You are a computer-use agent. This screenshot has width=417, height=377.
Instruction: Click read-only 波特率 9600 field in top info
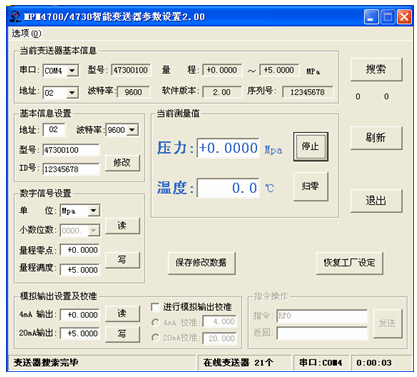[x=133, y=92]
